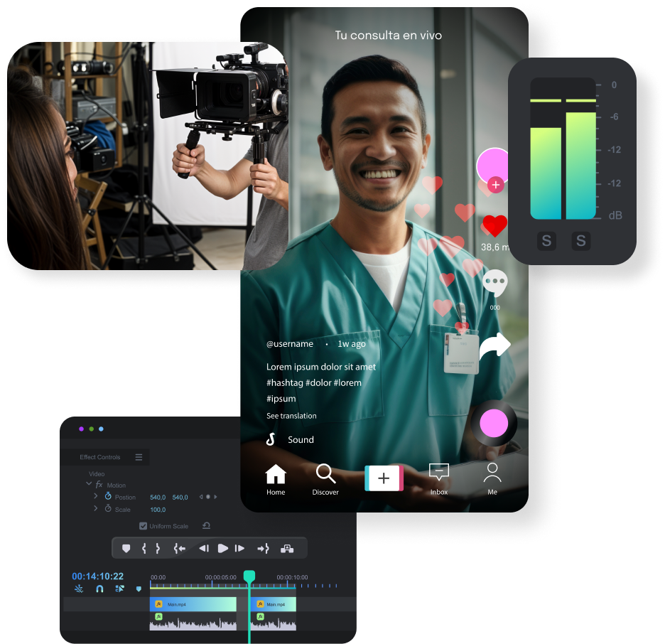
Task: Click the Go to In point icon
Action: point(180,548)
